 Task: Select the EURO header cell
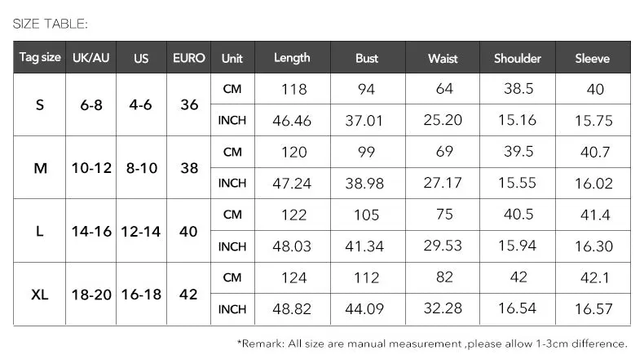click(x=188, y=57)
